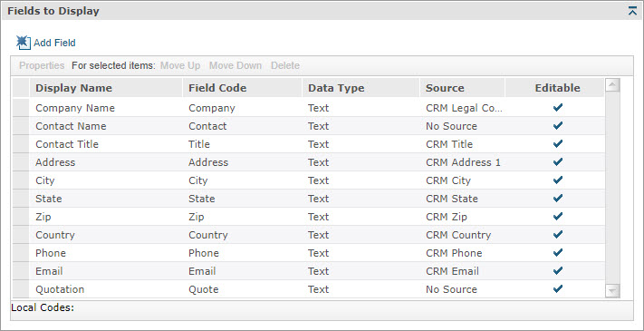Click the CRM Legal Co... source cell

pyautogui.click(x=462, y=108)
